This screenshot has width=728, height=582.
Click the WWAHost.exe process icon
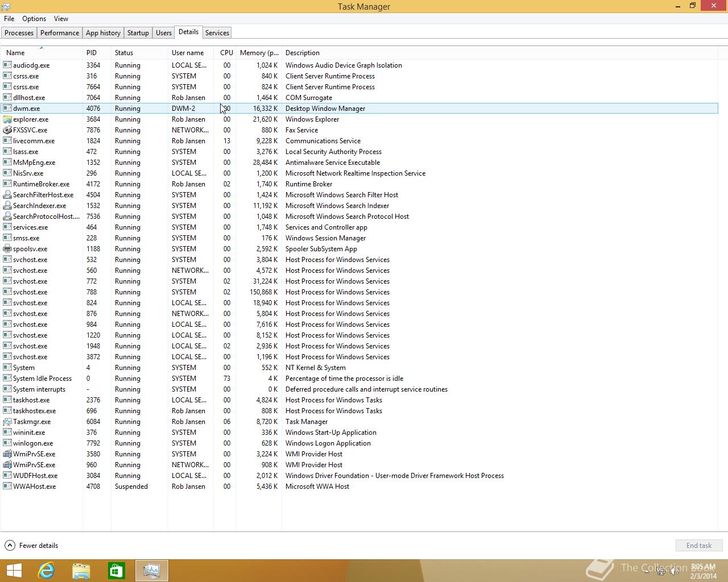[x=7, y=487]
